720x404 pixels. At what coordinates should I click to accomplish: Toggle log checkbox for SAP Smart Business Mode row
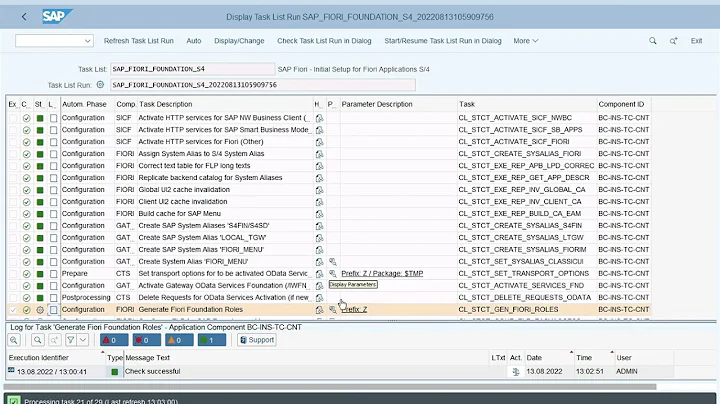(54, 130)
